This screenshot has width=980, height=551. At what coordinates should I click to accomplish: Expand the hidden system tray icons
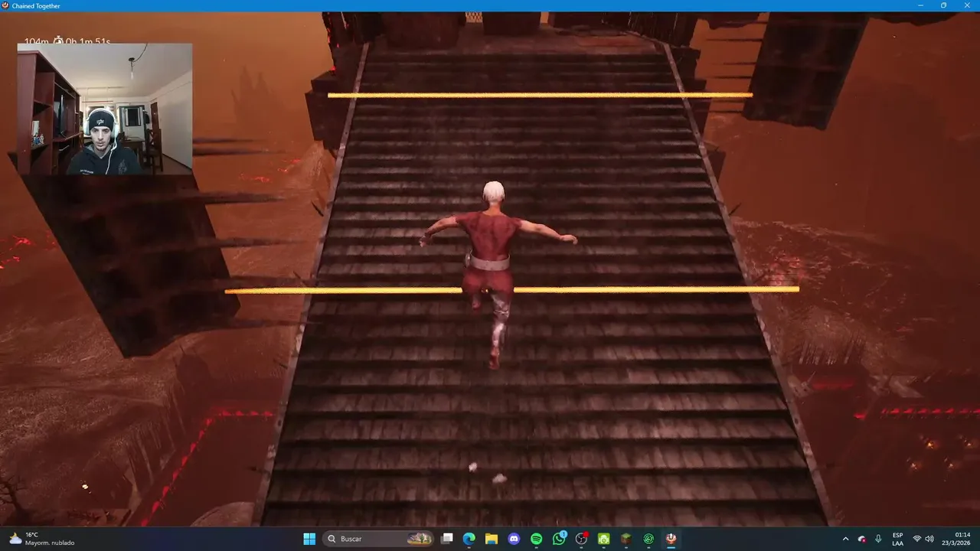point(845,539)
